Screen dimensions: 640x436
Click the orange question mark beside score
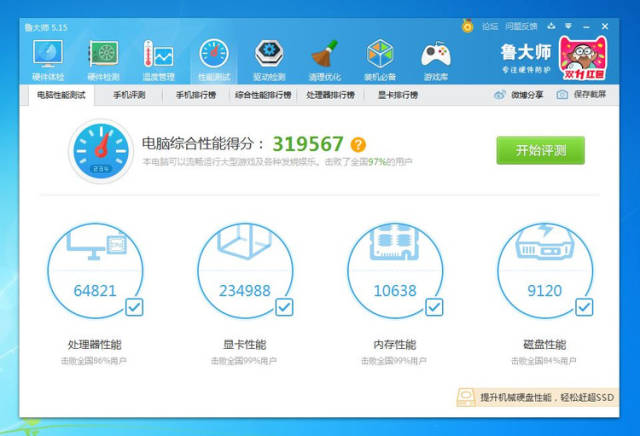(358, 144)
